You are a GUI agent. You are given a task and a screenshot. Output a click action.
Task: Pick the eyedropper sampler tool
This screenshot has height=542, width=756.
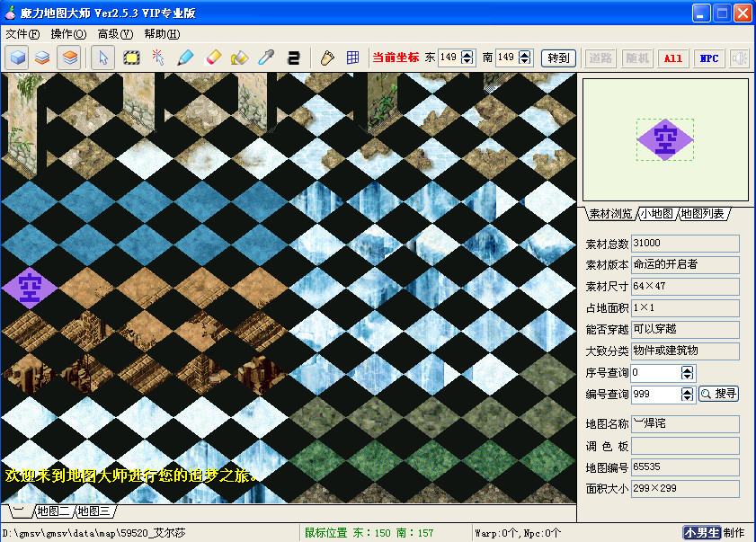pos(265,58)
